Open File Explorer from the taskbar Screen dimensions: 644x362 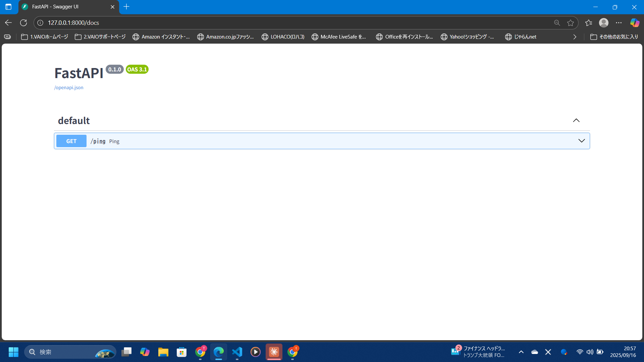163,352
